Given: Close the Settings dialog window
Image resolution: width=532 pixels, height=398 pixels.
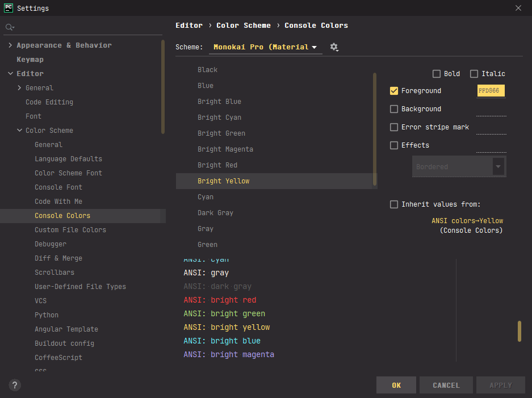Looking at the screenshot, I should pyautogui.click(x=518, y=8).
